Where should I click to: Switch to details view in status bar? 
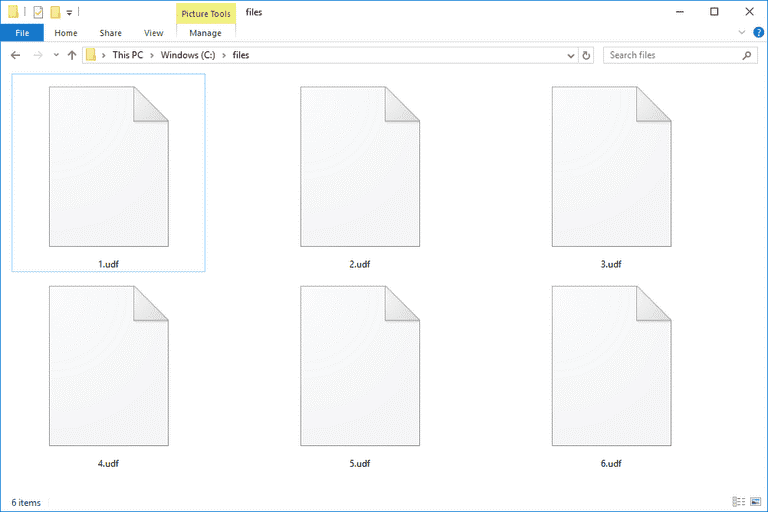(739, 501)
